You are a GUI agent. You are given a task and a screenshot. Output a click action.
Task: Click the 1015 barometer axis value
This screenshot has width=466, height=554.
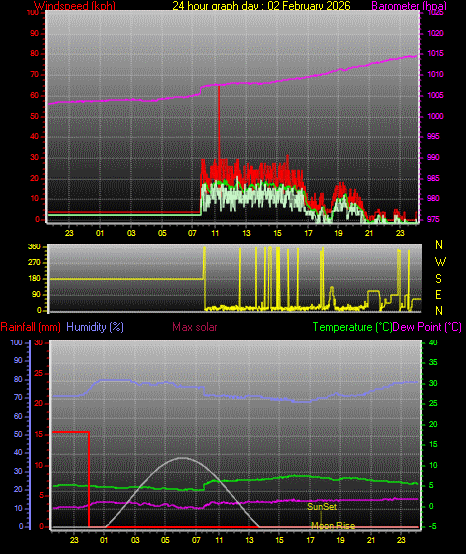click(435, 53)
